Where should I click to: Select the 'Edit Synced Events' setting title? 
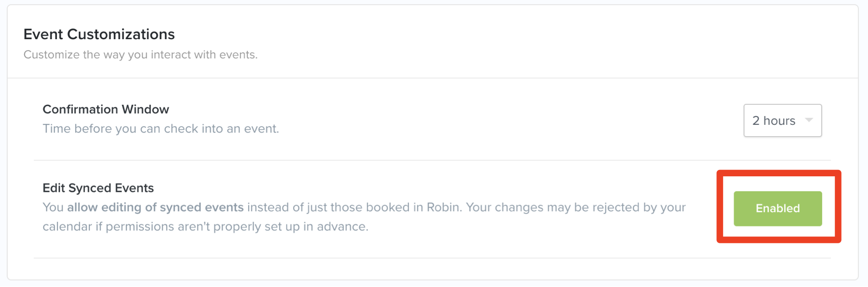pos(98,188)
